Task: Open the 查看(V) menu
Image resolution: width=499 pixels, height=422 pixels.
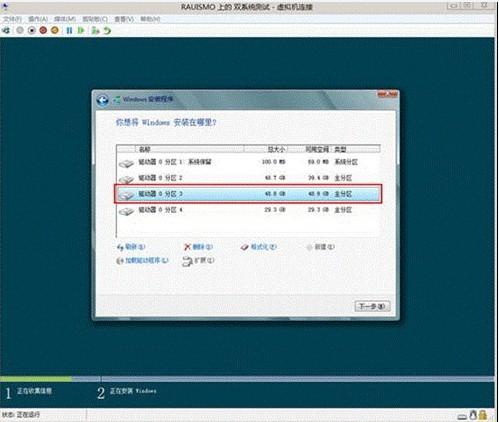Action: tap(124, 19)
